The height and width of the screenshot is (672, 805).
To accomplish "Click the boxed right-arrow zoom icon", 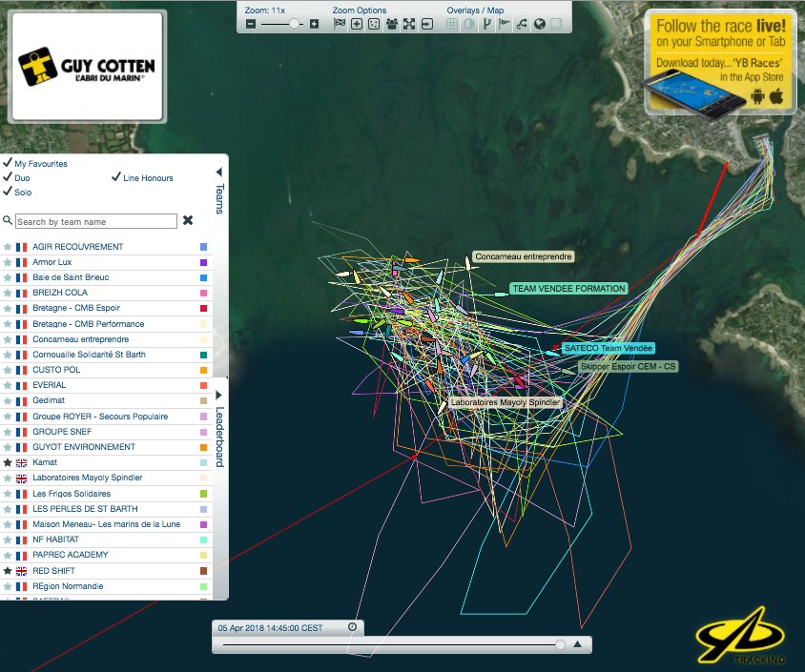I will coord(427,24).
